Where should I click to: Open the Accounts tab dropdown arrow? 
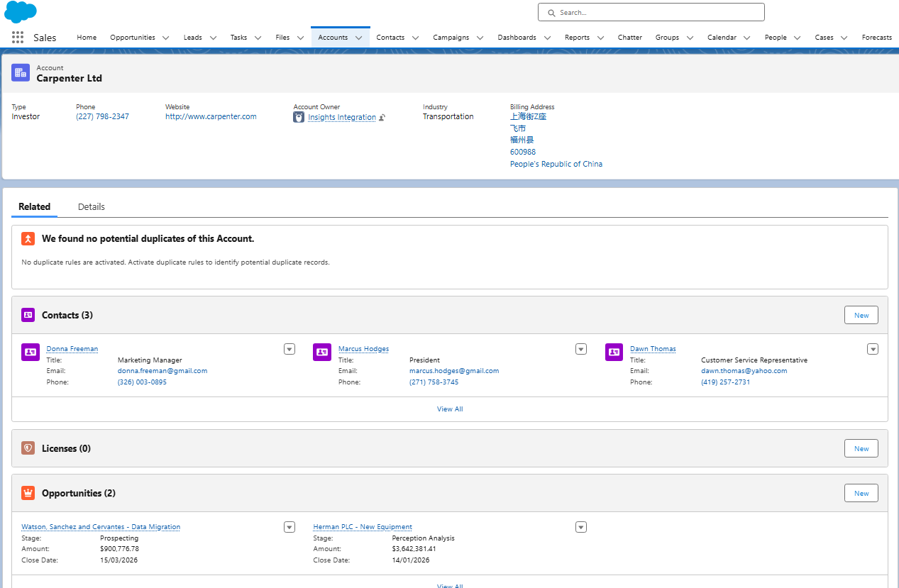(360, 37)
